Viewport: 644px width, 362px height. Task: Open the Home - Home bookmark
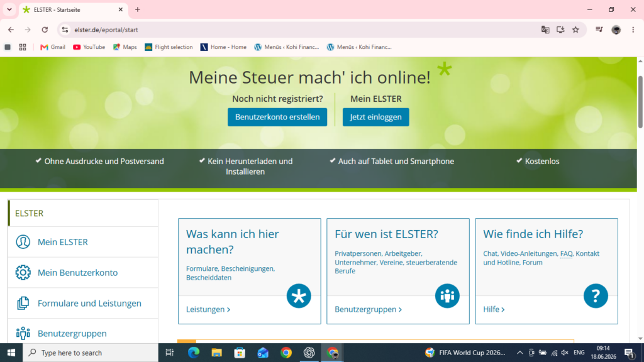pos(223,47)
